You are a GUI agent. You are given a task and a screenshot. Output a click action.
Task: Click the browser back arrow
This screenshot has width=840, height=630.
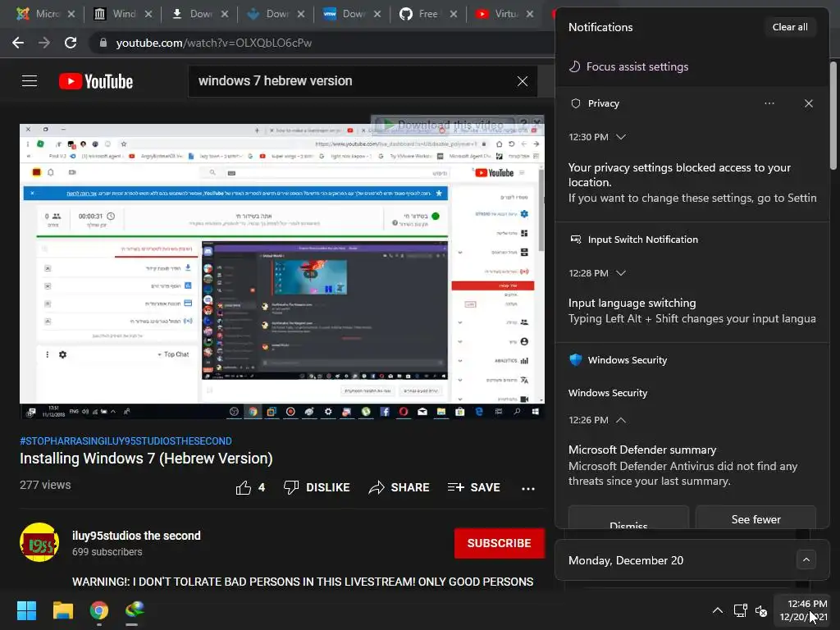(x=18, y=43)
